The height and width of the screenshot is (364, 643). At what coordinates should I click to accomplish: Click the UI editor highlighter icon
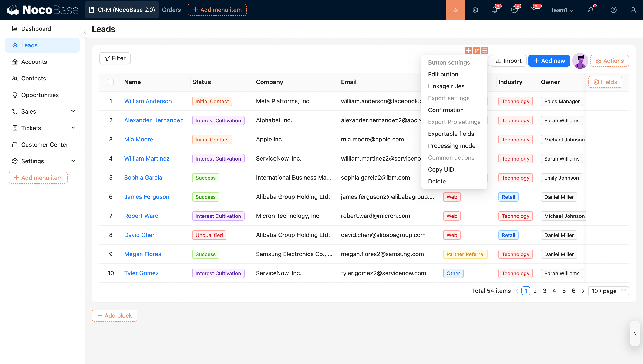455,10
